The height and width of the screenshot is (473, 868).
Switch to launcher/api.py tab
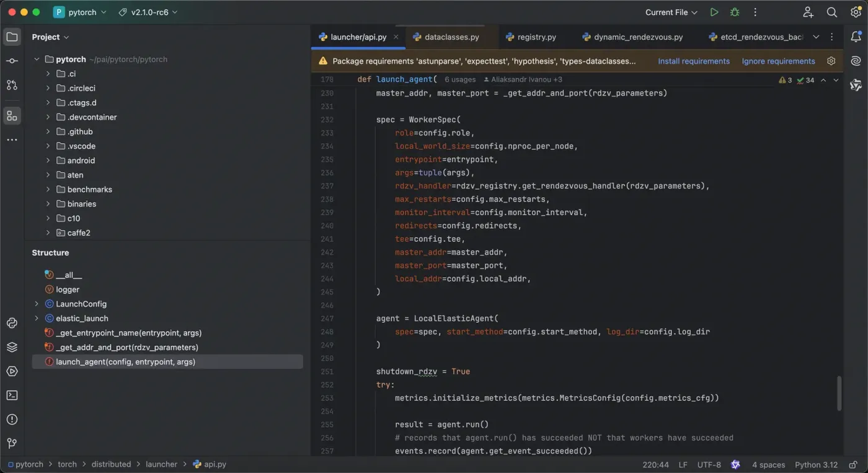click(358, 37)
